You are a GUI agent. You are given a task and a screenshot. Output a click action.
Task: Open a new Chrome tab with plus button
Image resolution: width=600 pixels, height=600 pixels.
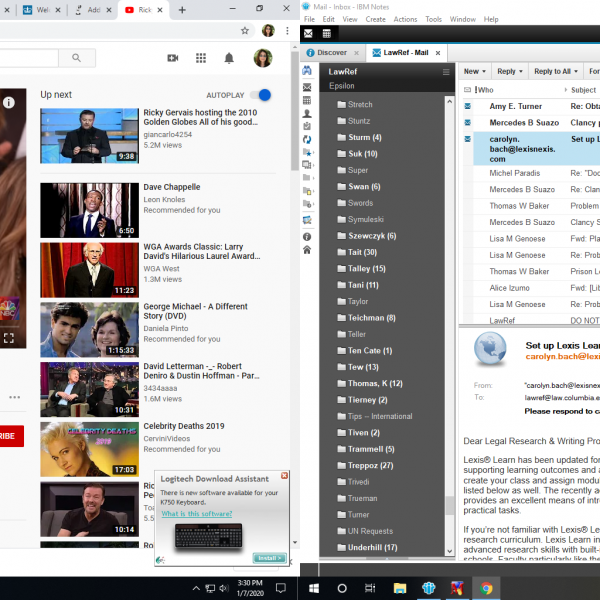click(182, 10)
